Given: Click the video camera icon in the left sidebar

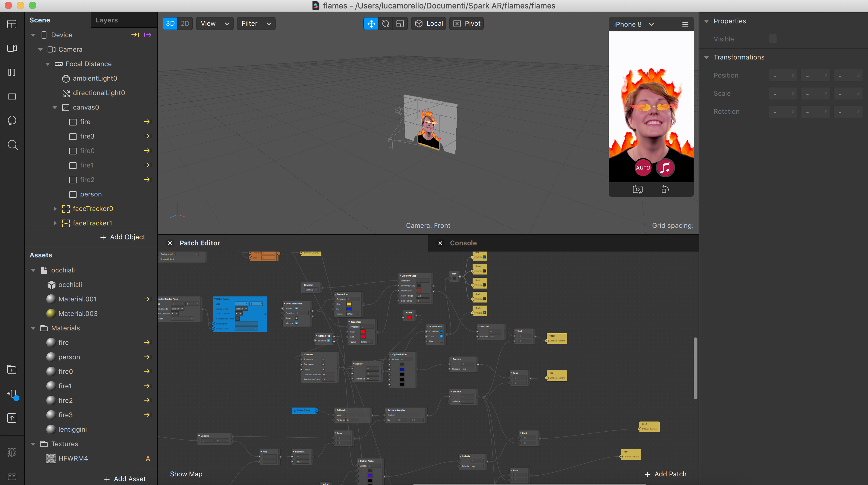Looking at the screenshot, I should [x=12, y=48].
